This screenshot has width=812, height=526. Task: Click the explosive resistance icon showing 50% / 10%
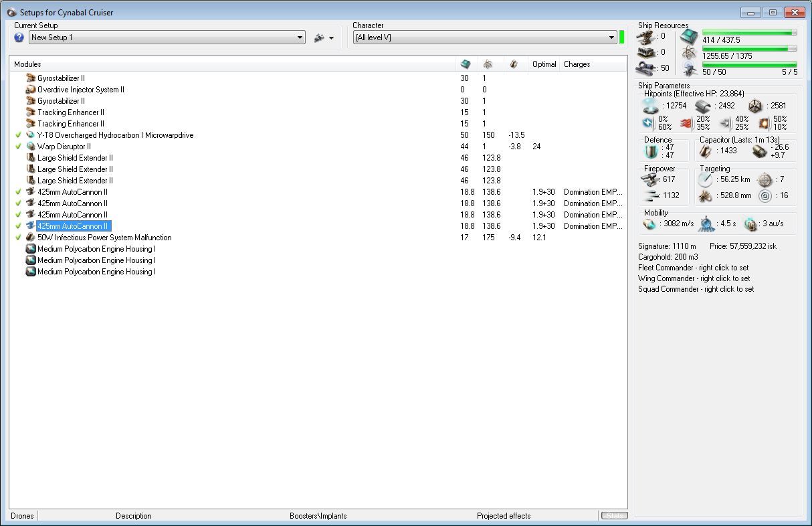(764, 123)
